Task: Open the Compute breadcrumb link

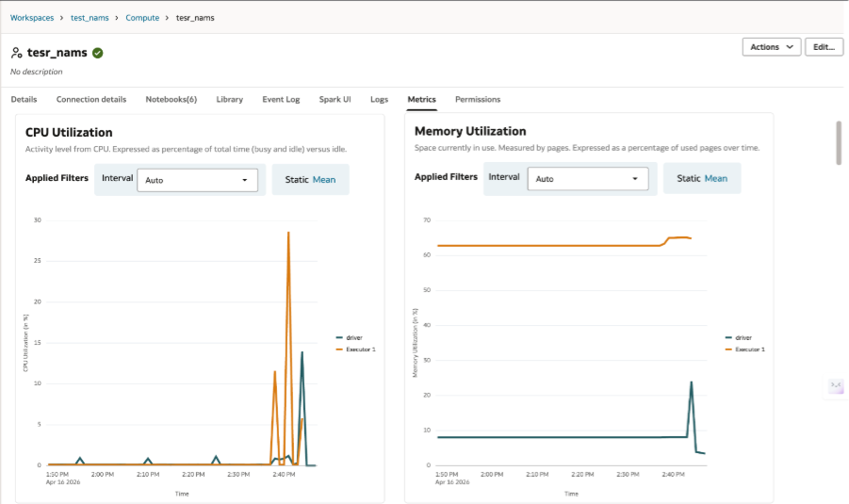Action: (x=142, y=18)
